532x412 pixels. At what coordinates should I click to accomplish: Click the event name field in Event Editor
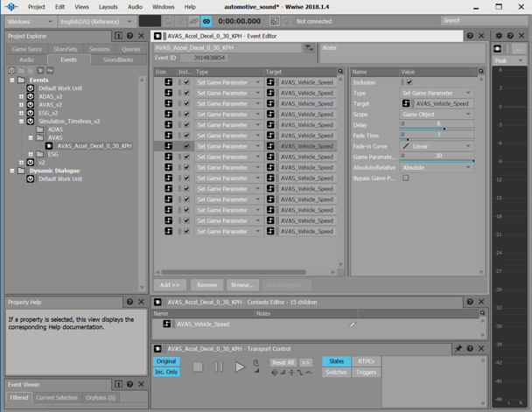click(x=227, y=48)
